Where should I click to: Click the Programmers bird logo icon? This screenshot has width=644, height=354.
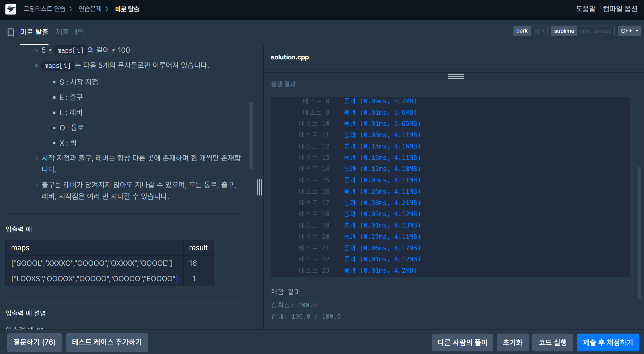click(11, 9)
